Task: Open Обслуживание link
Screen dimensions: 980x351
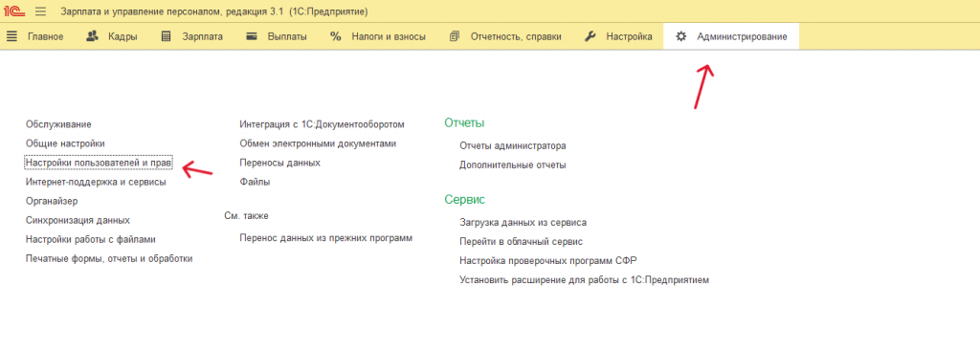Action: tap(58, 125)
